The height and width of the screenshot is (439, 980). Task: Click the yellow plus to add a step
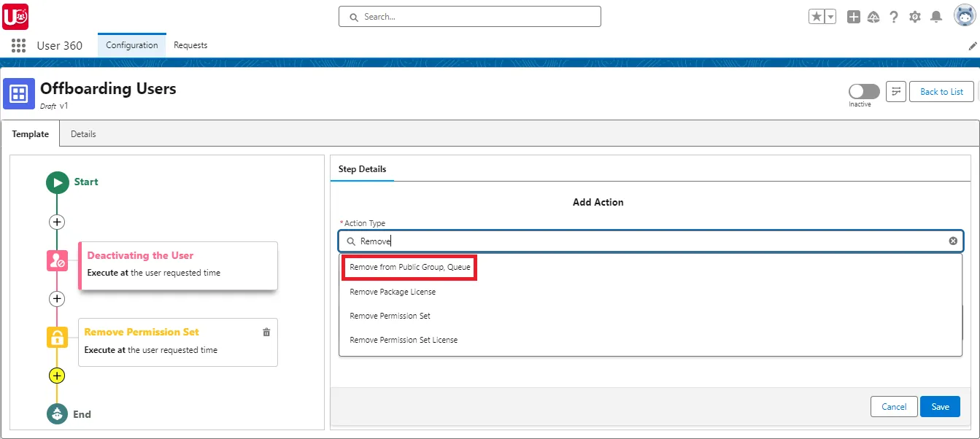pyautogui.click(x=57, y=376)
